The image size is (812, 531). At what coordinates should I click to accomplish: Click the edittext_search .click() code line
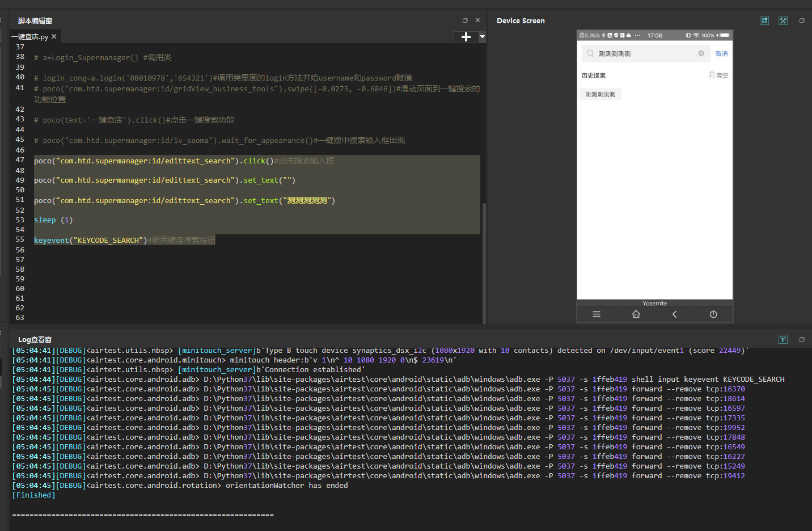coord(184,161)
